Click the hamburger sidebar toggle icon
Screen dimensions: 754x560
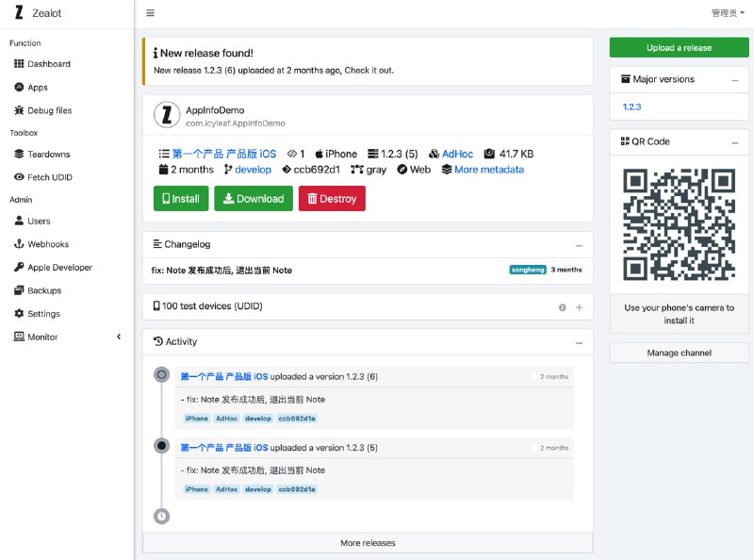151,13
